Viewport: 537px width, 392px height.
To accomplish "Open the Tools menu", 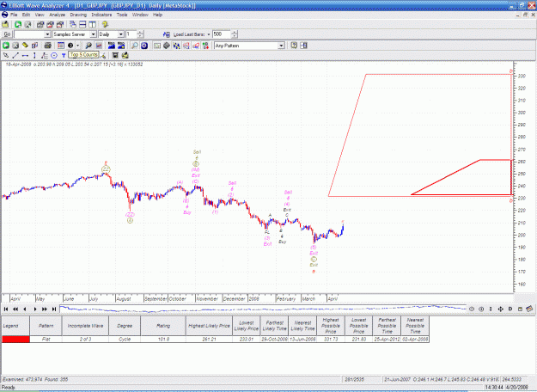I will [x=122, y=15].
